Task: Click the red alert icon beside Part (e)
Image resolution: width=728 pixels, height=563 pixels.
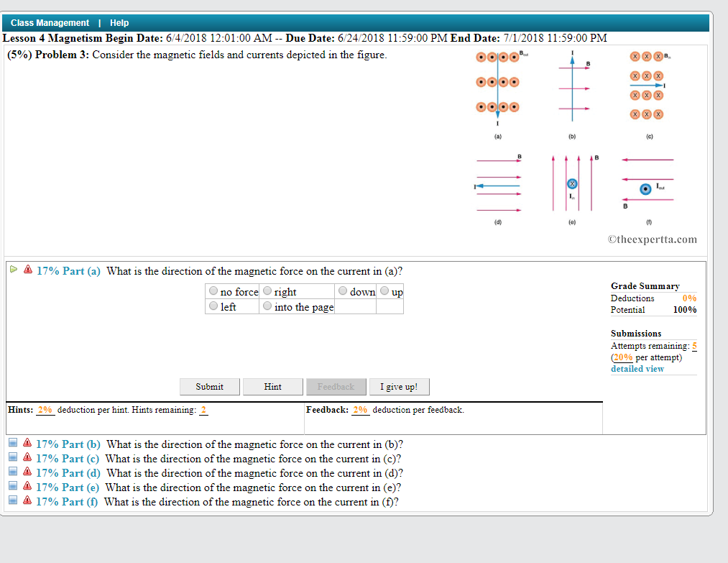Action: (x=27, y=487)
